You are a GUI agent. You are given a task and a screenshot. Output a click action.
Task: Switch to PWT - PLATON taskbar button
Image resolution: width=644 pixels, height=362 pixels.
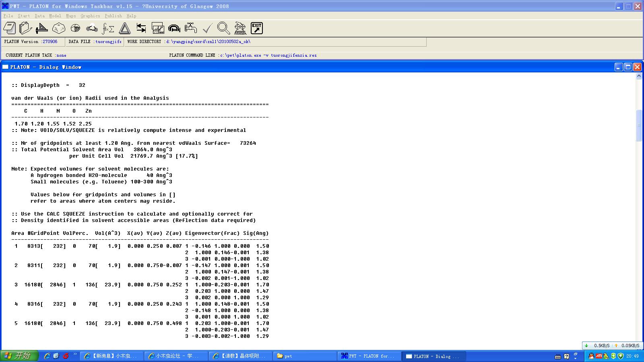click(369, 356)
